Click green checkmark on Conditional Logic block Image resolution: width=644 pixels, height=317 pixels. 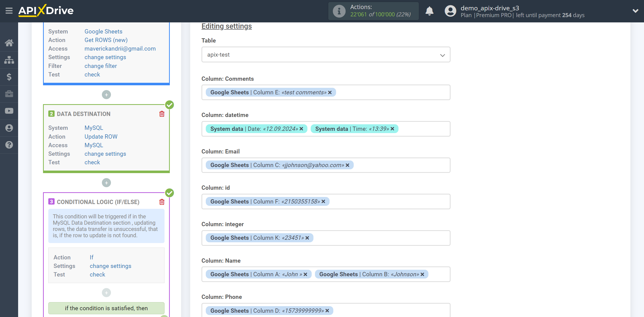pos(170,193)
